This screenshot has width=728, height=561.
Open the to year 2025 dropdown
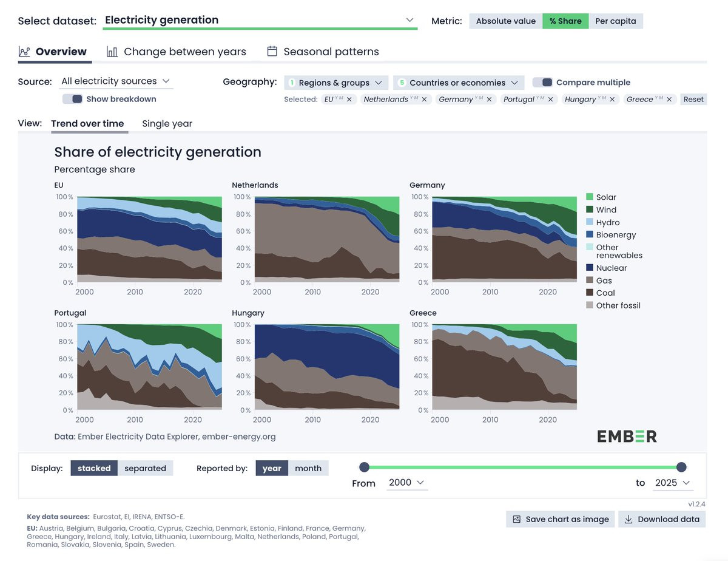[673, 483]
